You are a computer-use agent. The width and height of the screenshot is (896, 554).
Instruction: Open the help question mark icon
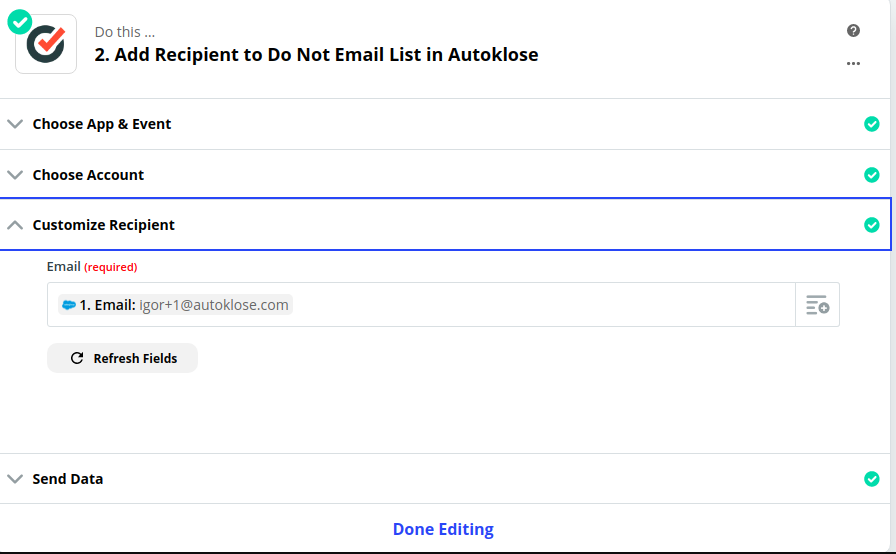(853, 31)
